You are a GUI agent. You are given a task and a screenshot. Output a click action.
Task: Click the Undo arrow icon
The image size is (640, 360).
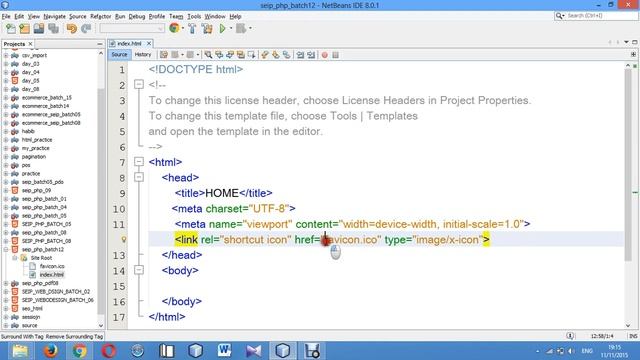pyautogui.click(x=72, y=28)
